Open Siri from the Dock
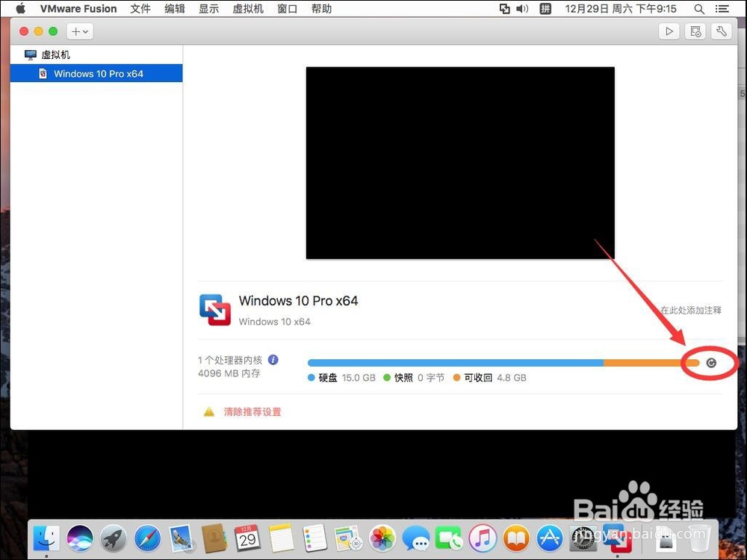The width and height of the screenshot is (747, 560). pos(80,538)
